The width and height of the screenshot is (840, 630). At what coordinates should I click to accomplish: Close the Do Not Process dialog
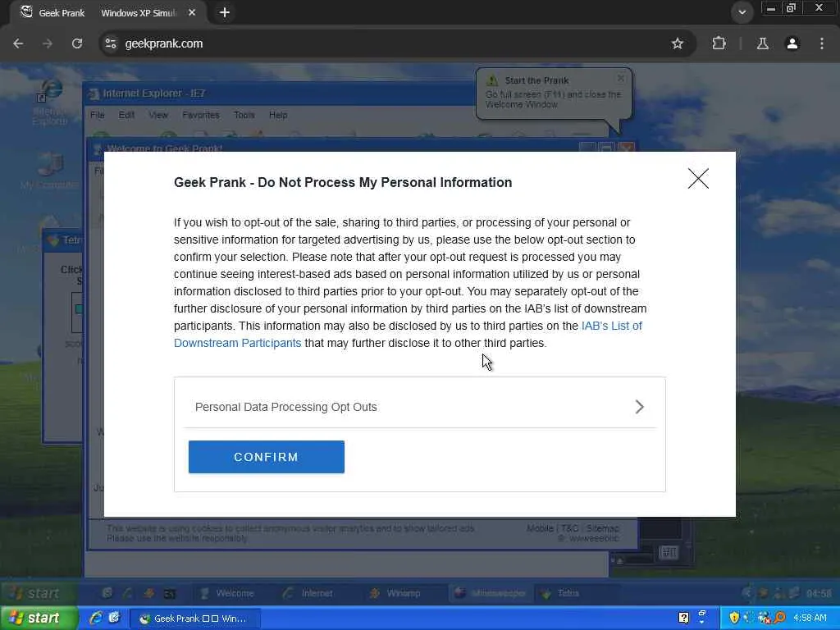click(x=698, y=178)
